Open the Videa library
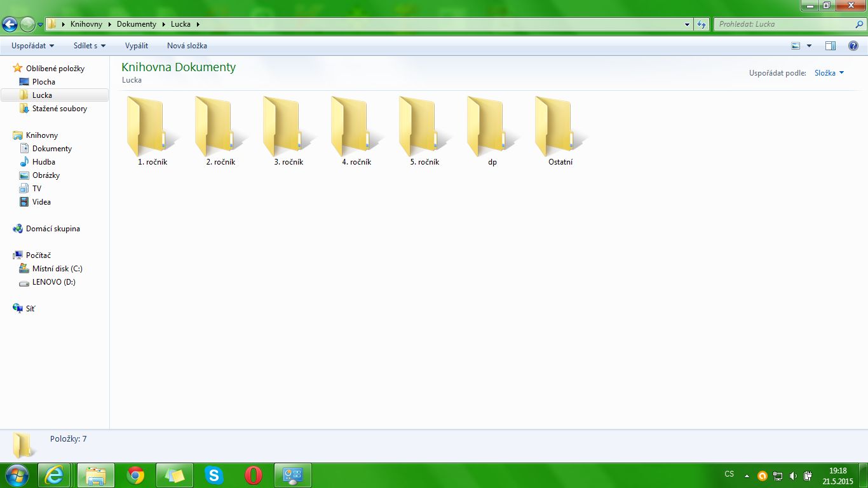This screenshot has width=868, height=488. (41, 201)
